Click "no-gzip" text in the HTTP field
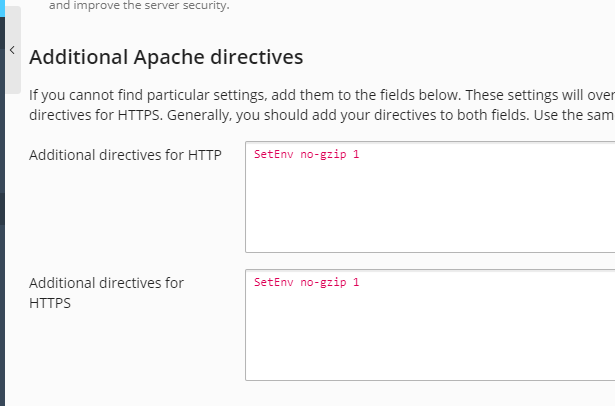615x406 pixels. click(321, 154)
